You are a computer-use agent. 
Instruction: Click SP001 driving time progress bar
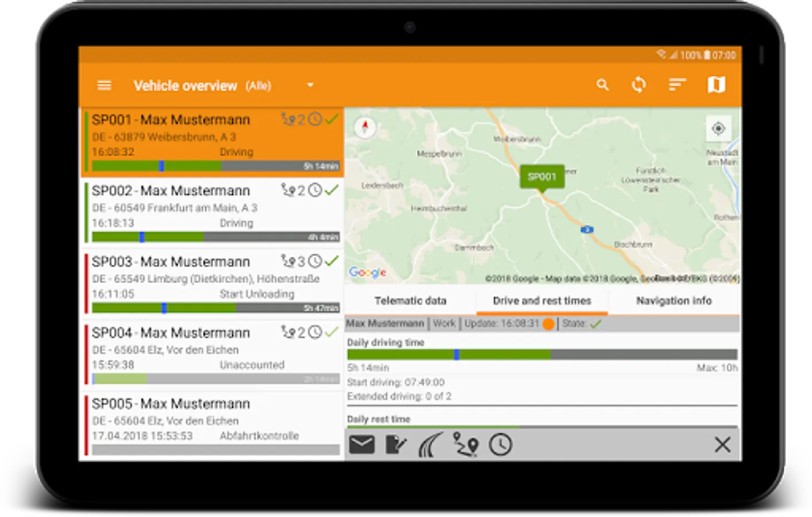pos(215,166)
